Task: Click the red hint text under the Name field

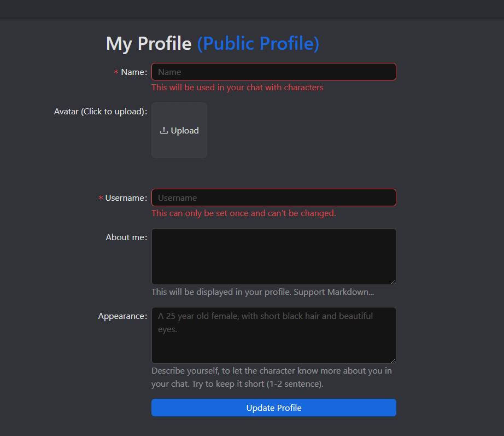Action: pos(237,88)
